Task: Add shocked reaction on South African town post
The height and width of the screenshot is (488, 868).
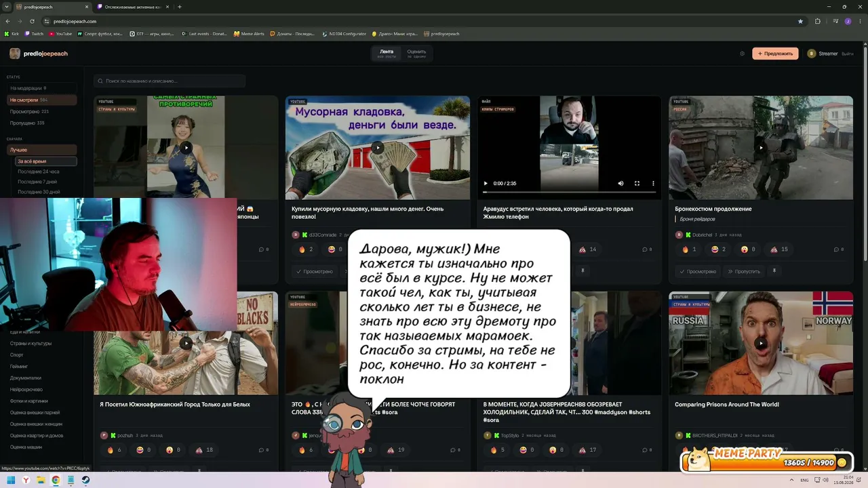Action: [x=174, y=450]
